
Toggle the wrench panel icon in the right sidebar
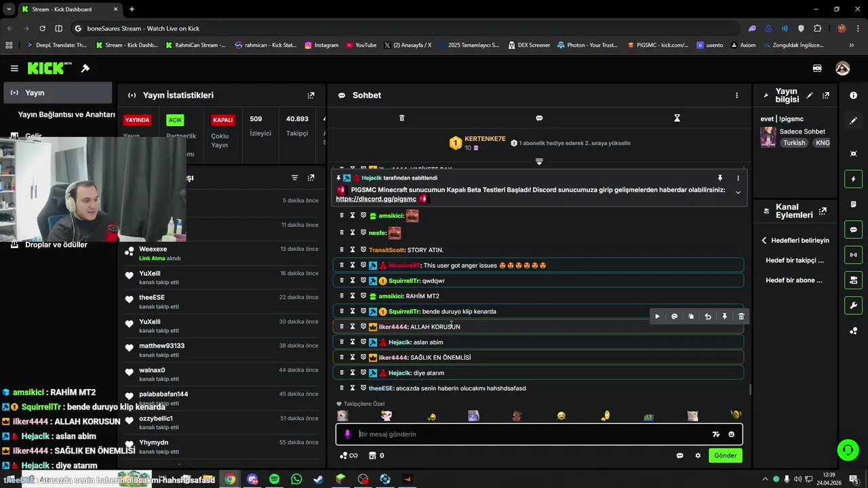(x=853, y=305)
